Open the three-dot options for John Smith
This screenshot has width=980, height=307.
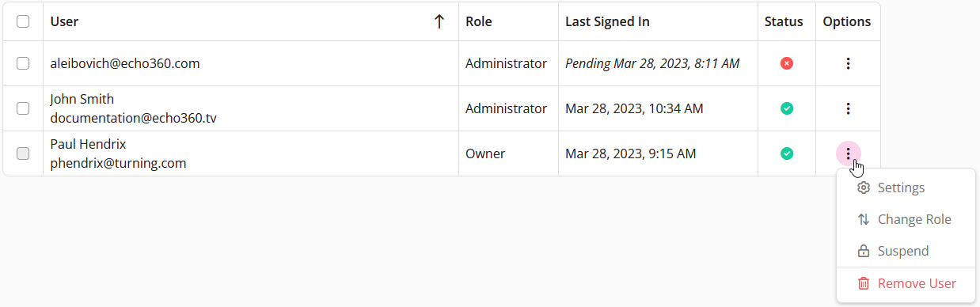click(x=848, y=108)
